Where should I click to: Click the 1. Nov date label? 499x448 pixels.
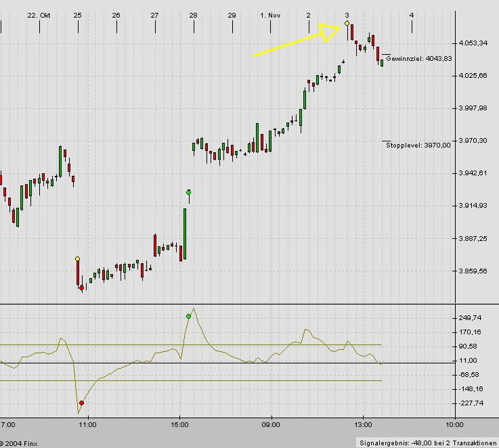270,16
